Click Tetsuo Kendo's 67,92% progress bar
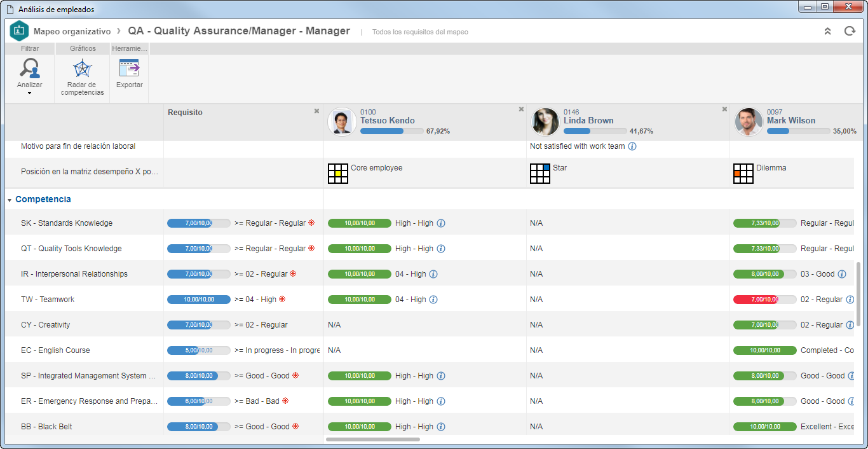Image resolution: width=868 pixels, height=449 pixels. click(391, 131)
